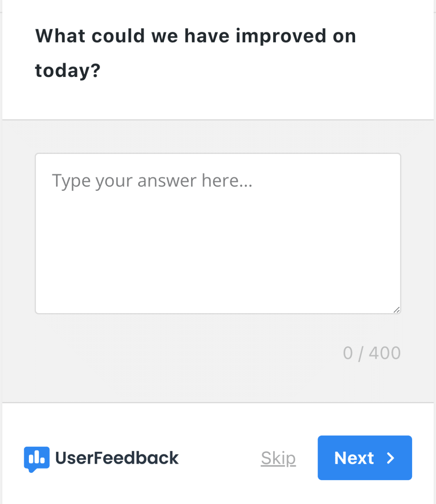This screenshot has width=436, height=504.
Task: Click the "What could we have improved on" heading line
Action: (195, 36)
